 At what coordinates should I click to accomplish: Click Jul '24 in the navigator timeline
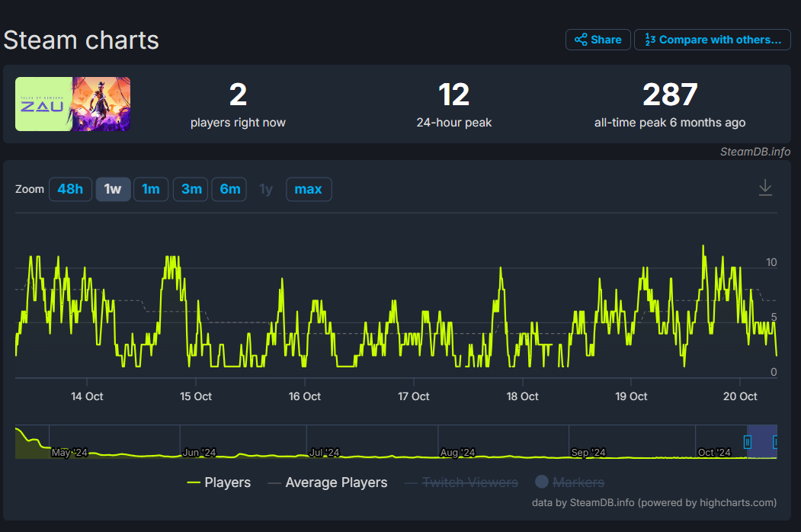[325, 453]
